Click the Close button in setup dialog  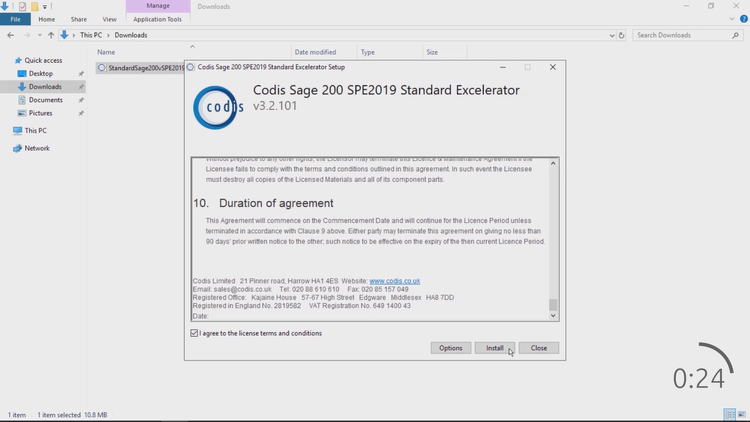tap(539, 348)
